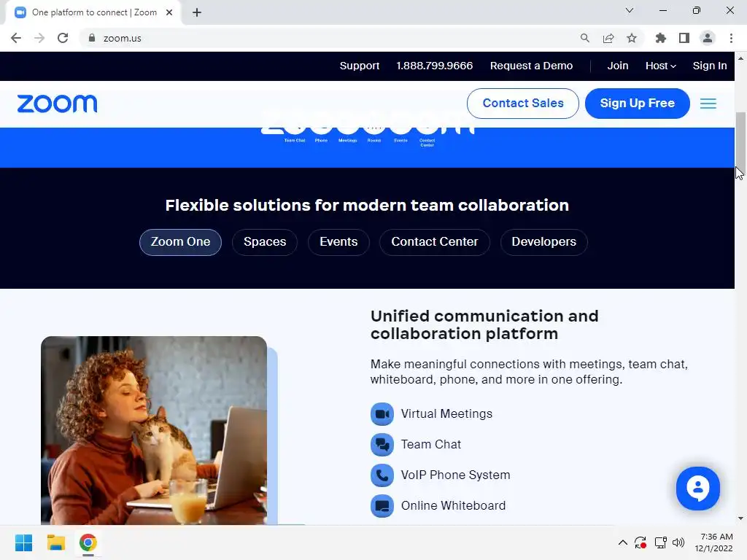Select the One platform to connect browser tab
The width and height of the screenshot is (747, 560).
[94, 12]
